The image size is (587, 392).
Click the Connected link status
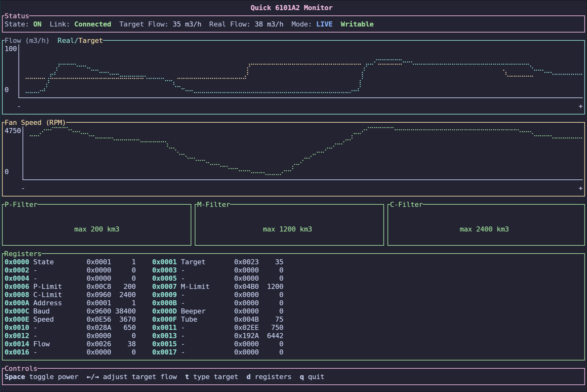[92, 24]
